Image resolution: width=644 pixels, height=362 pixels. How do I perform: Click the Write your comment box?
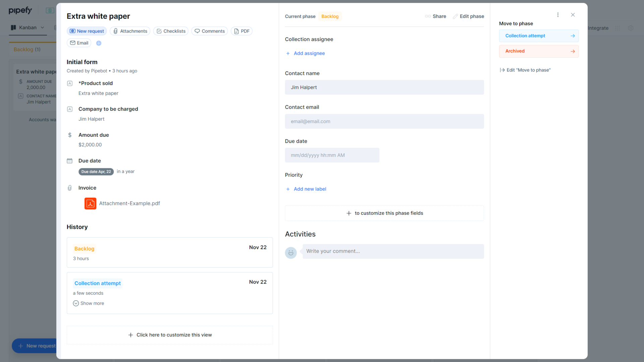[392, 251]
